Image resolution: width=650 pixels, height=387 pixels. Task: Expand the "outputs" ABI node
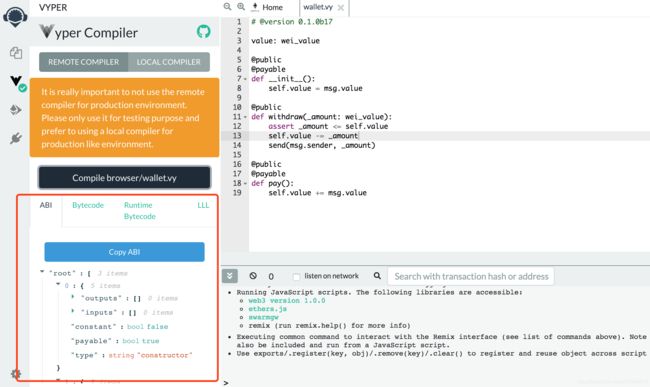pyautogui.click(x=73, y=297)
